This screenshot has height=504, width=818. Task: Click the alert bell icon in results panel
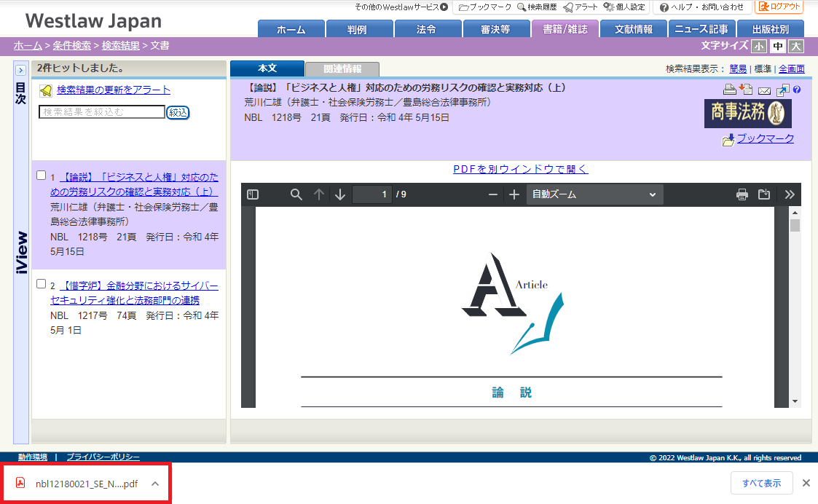click(x=46, y=91)
